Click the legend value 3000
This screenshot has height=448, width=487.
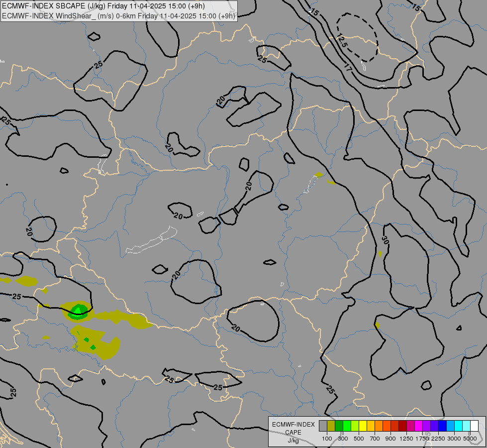pyautogui.click(x=454, y=439)
